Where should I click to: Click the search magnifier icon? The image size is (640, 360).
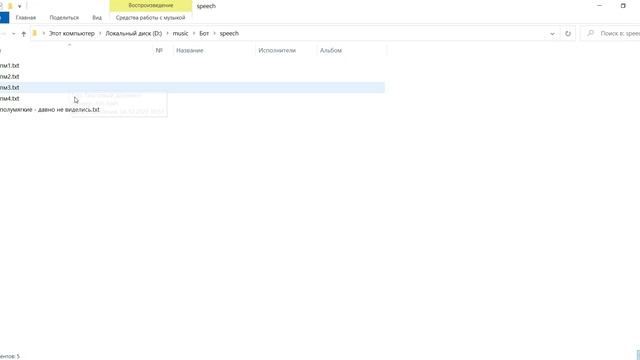591,33
